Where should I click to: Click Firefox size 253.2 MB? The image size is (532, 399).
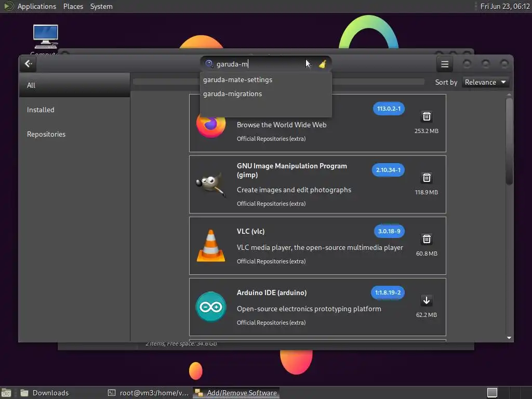(427, 131)
